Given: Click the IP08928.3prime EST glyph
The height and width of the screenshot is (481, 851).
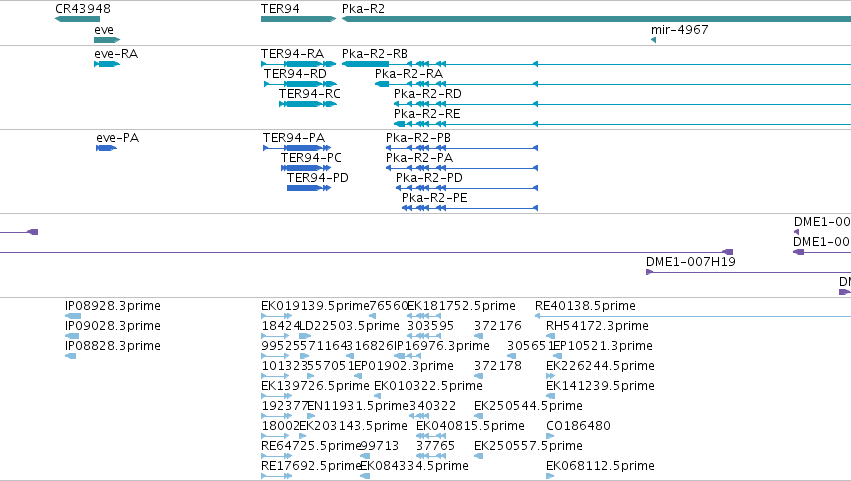Looking at the screenshot, I should click(x=73, y=316).
